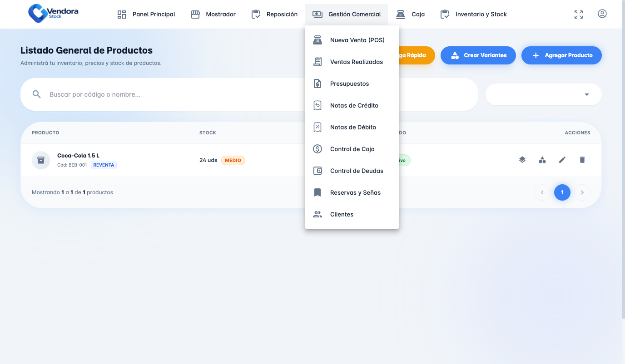
Task: Expand the empty filter dropdown
Action: (x=544, y=94)
